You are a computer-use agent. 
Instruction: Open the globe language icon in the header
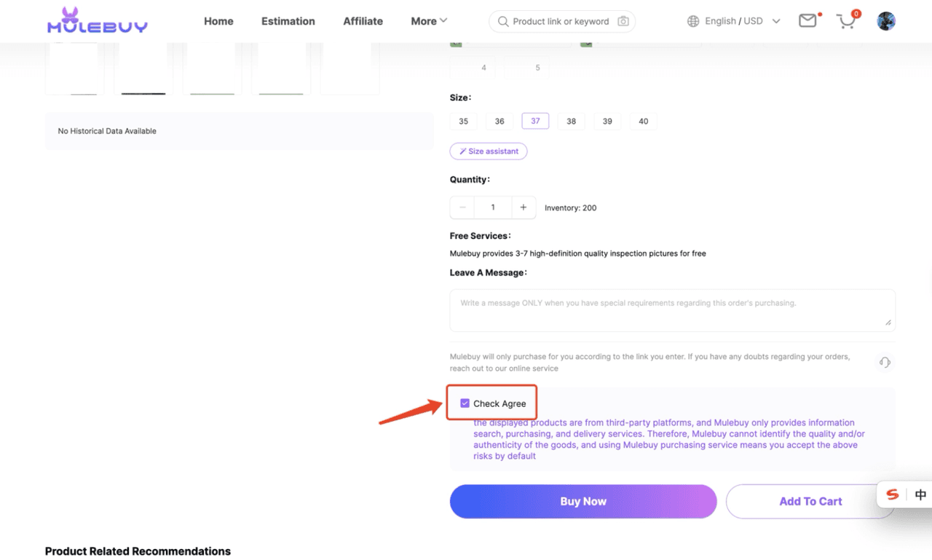tap(692, 21)
